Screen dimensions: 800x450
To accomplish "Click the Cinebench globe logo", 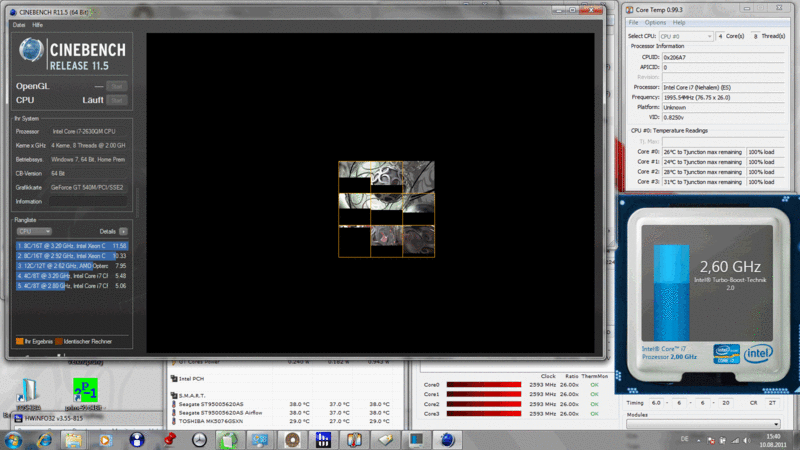I will click(x=31, y=51).
